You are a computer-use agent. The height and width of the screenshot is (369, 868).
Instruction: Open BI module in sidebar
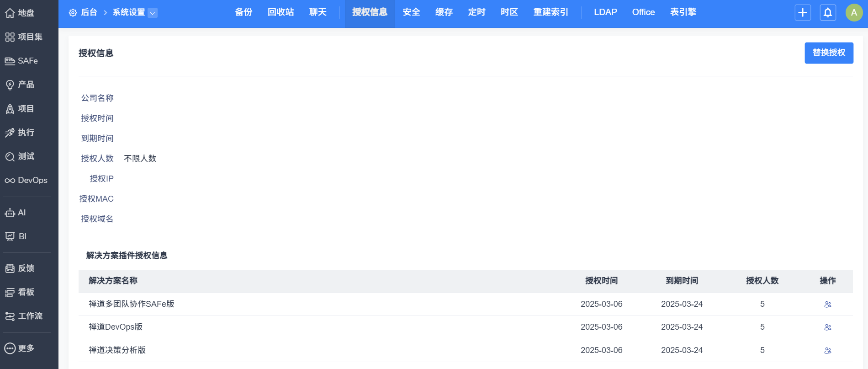click(16, 236)
